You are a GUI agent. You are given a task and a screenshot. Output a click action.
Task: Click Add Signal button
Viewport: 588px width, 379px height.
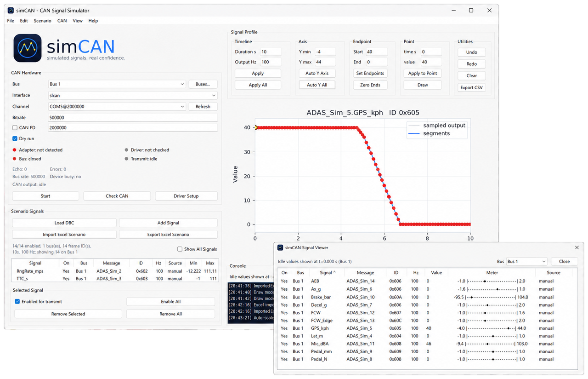(x=168, y=223)
